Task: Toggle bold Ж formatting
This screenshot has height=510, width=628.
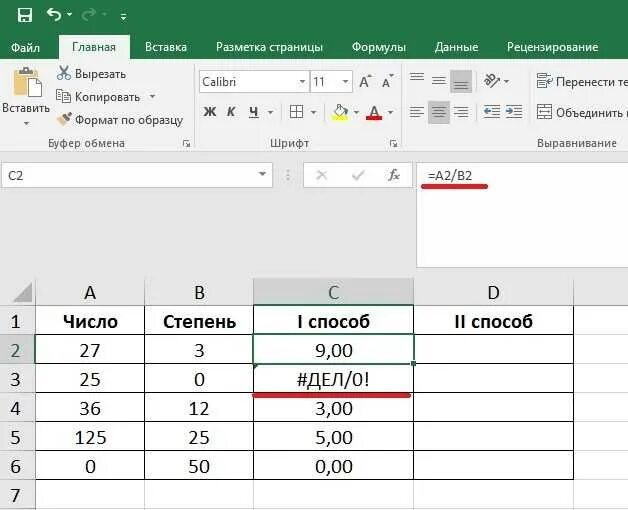Action: pyautogui.click(x=209, y=112)
